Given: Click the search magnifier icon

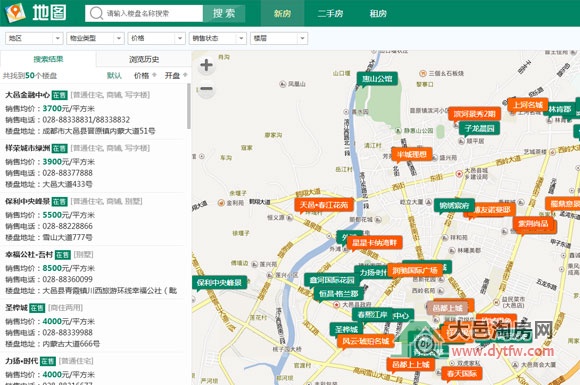Looking at the screenshot, I should pos(96,13).
